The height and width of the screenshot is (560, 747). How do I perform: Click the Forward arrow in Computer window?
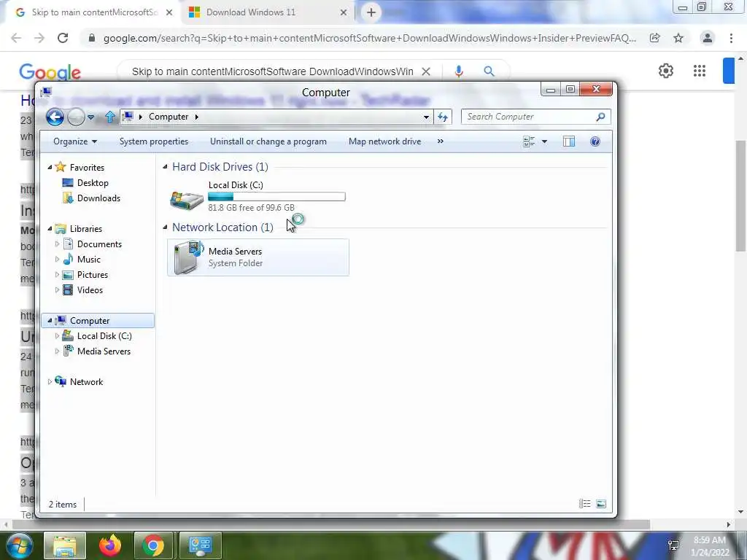(x=76, y=117)
